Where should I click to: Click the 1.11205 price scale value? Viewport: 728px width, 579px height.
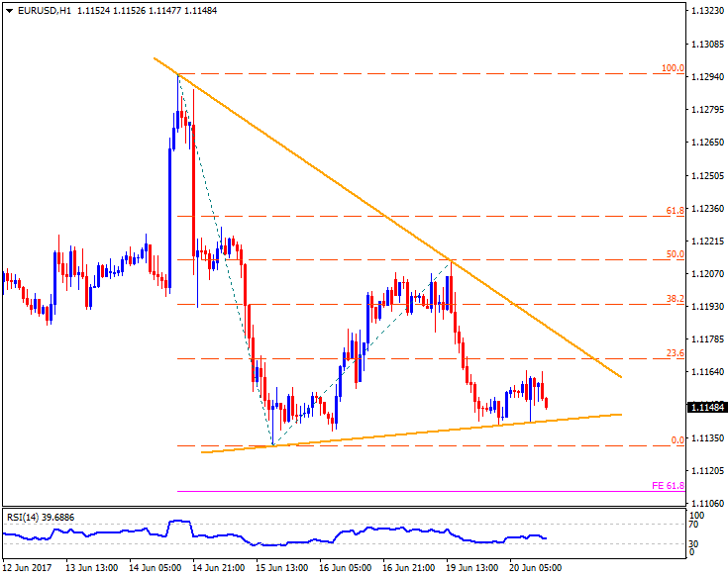coord(707,470)
